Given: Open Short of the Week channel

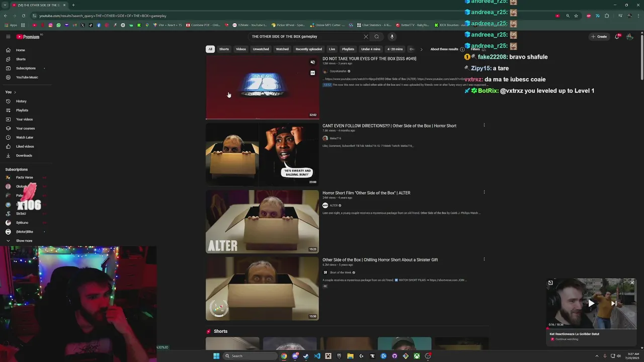Looking at the screenshot, I should pos(341,273).
